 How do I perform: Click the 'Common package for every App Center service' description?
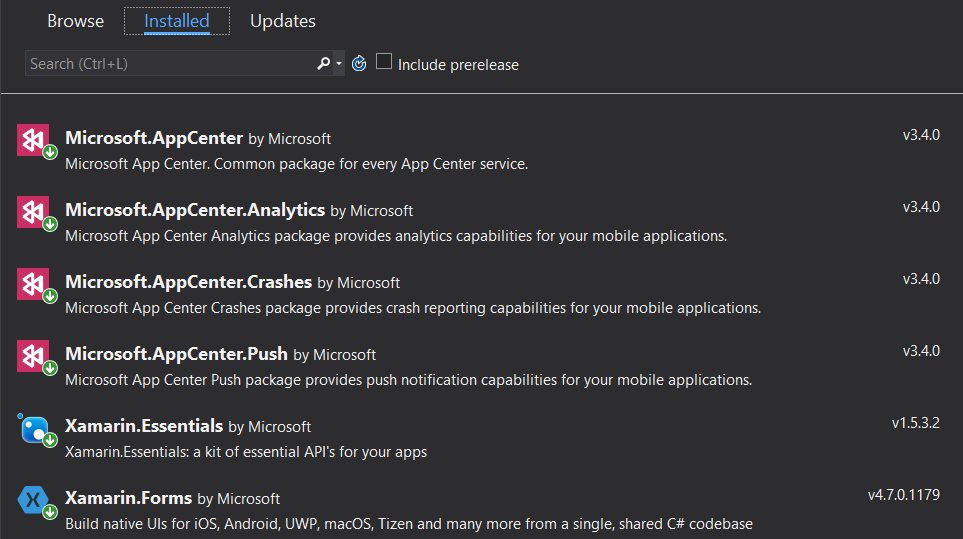tap(297, 164)
